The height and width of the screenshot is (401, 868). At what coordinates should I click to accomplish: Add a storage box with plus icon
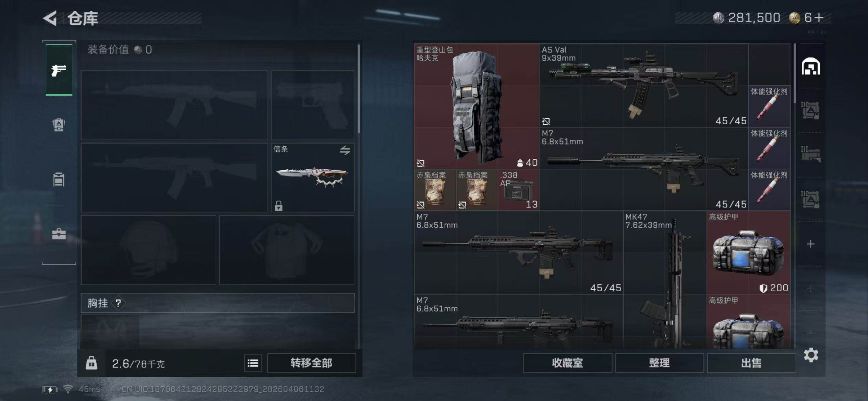click(x=811, y=244)
